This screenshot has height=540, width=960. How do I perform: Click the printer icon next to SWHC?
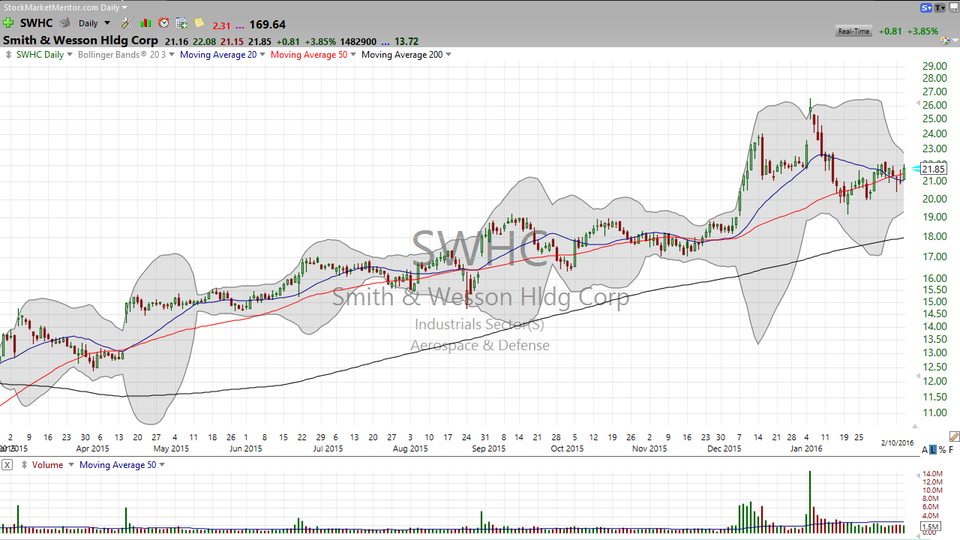64,23
